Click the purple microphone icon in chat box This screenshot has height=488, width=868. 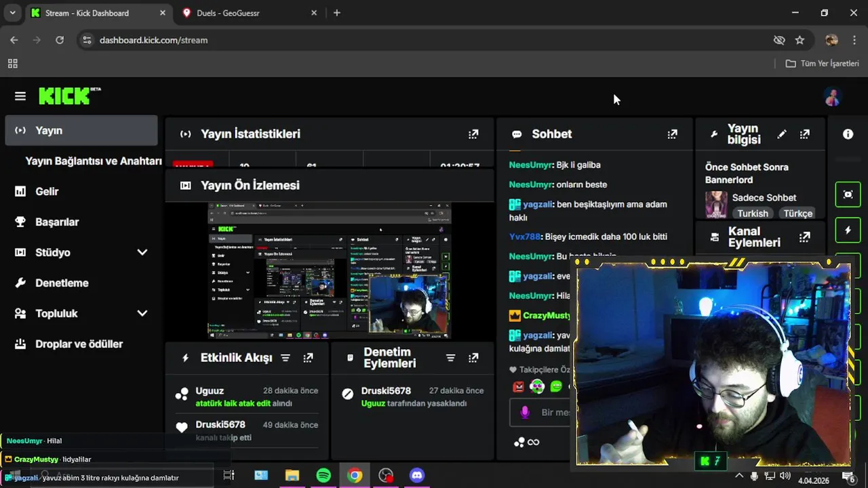[x=524, y=412]
